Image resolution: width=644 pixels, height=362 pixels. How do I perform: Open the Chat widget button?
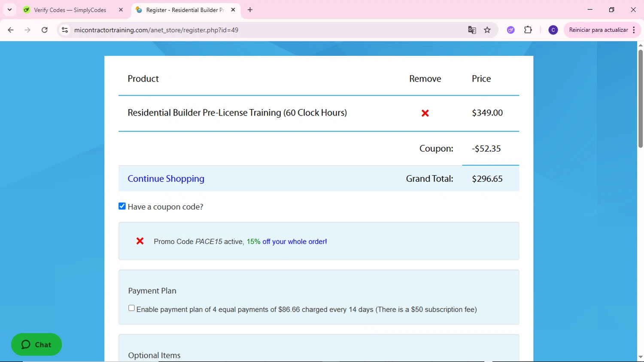[36, 344]
